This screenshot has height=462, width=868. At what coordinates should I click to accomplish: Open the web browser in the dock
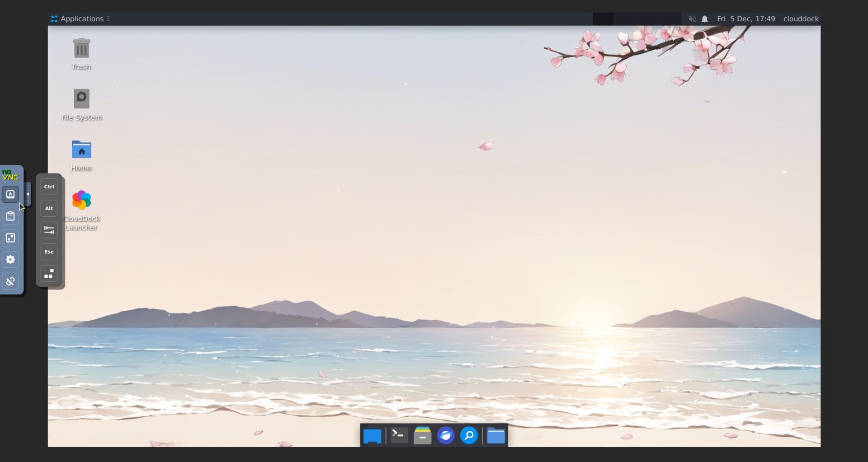click(445, 436)
